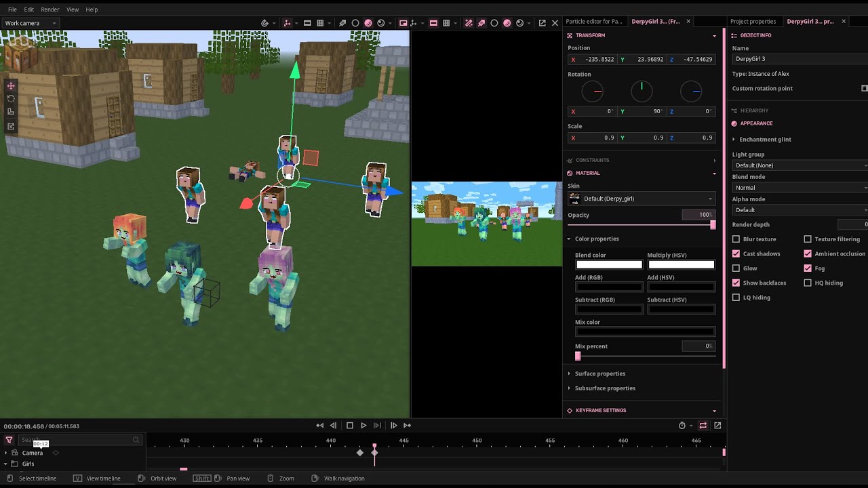Close the work camera viewport with the X icon
Image resolution: width=868 pixels, height=488 pixels.
555,23
